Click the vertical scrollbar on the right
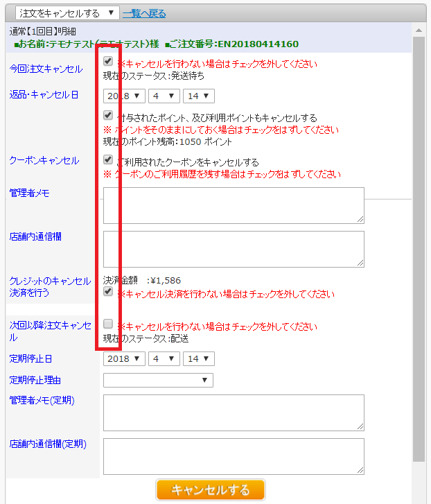 tap(419, 250)
